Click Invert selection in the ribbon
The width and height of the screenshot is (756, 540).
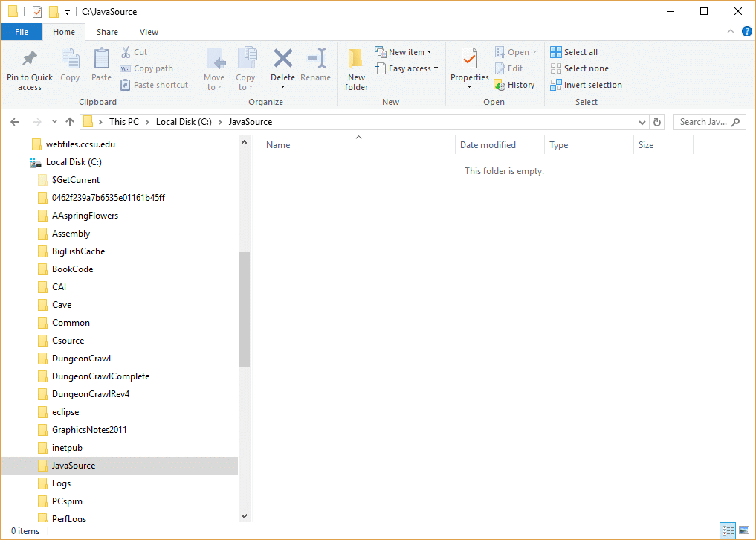pos(586,85)
